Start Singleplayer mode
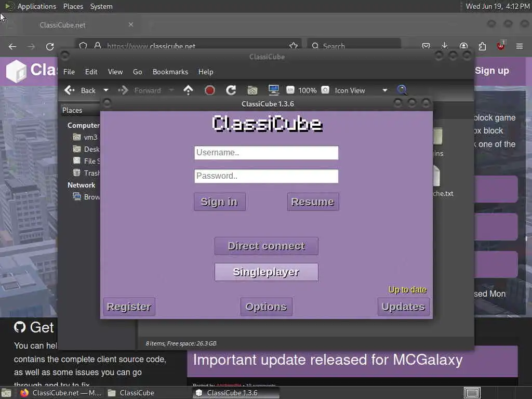The image size is (532, 399). 267,272
